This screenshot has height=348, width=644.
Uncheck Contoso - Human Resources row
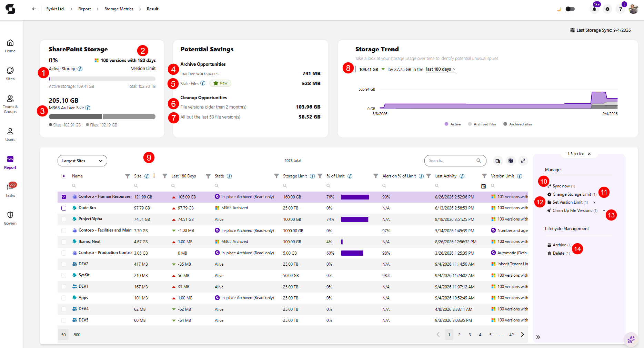point(64,197)
